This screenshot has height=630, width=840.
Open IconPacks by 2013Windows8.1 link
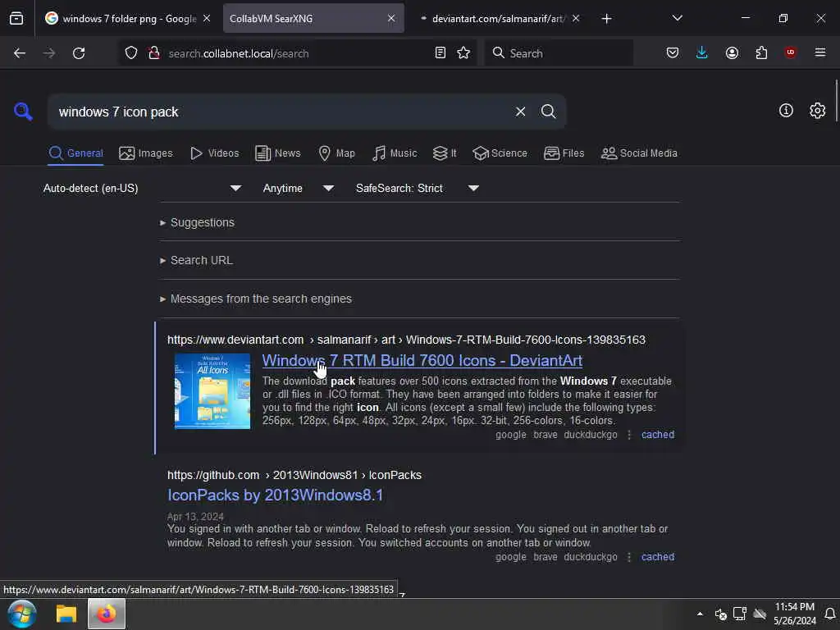coord(276,495)
